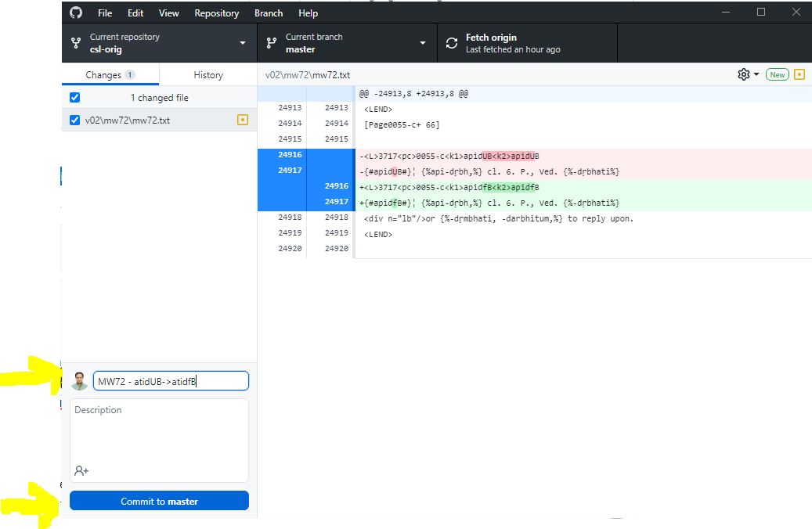This screenshot has width=812, height=529.
Task: Click the add co-authors icon
Action: [x=81, y=470]
